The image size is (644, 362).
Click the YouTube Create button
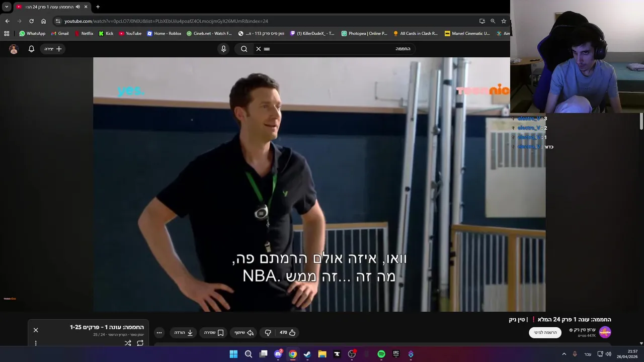pos(53,49)
